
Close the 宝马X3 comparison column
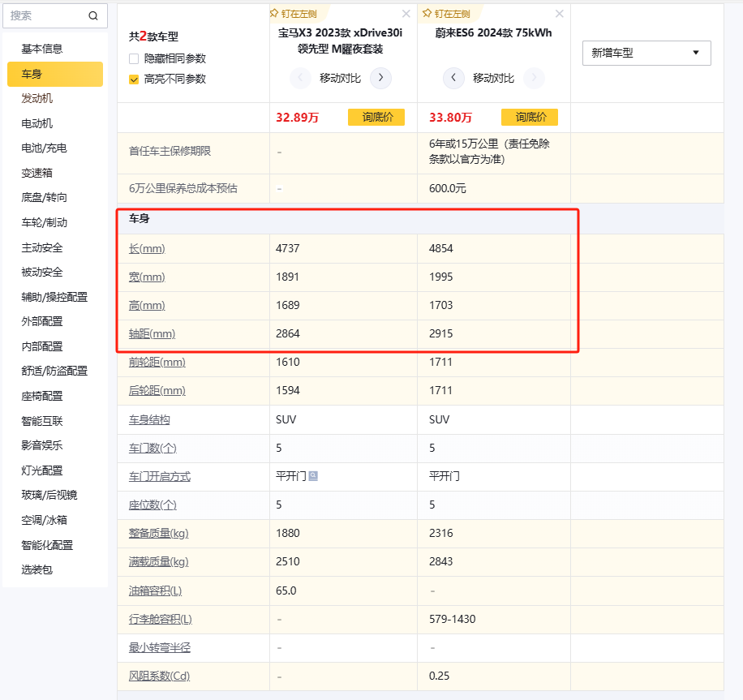click(406, 14)
